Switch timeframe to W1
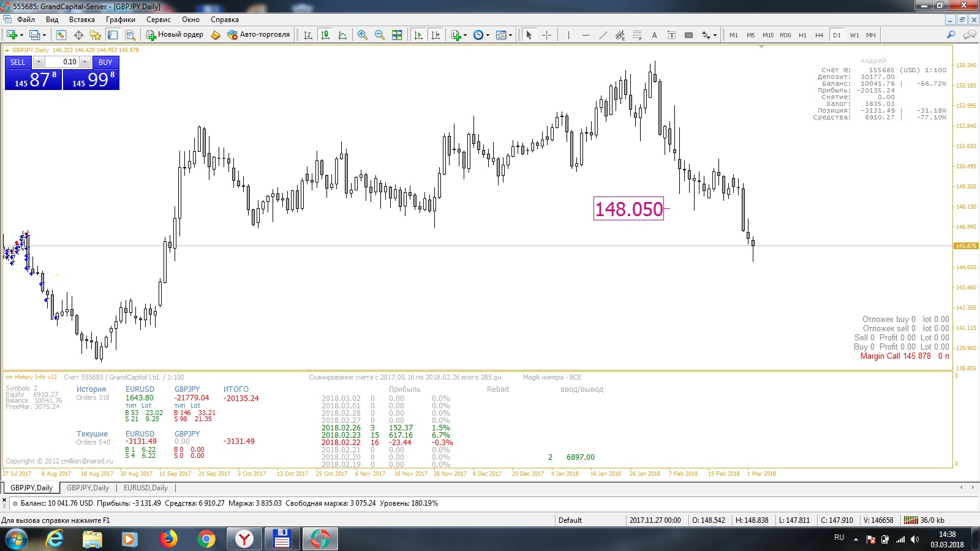The width and height of the screenshot is (980, 551). coord(854,35)
